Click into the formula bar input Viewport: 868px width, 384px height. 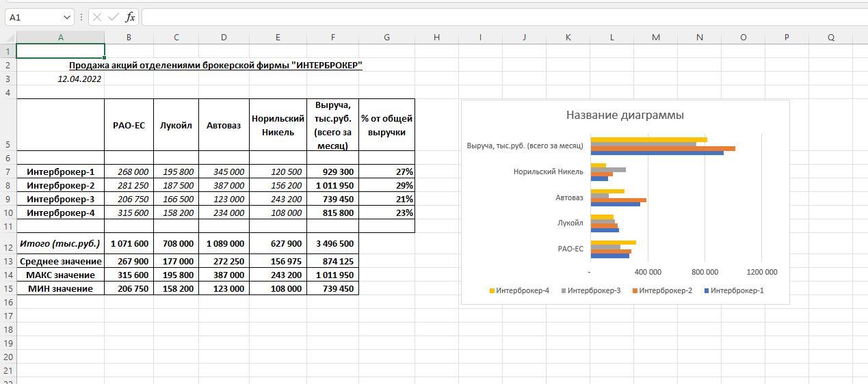click(x=504, y=17)
